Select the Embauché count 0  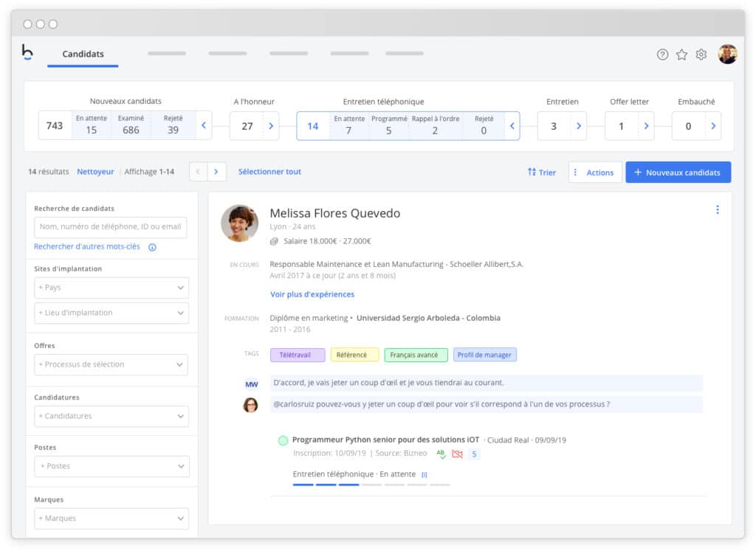click(689, 126)
